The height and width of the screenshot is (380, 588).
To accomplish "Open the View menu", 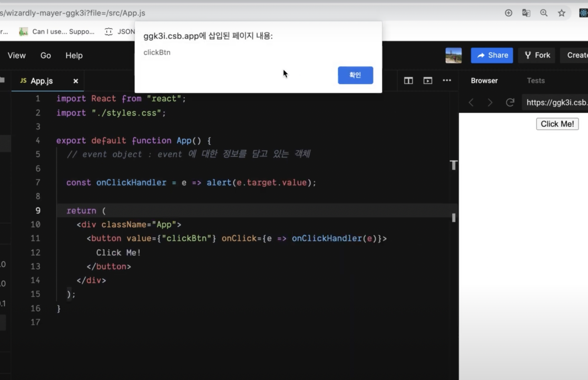I will [x=17, y=56].
